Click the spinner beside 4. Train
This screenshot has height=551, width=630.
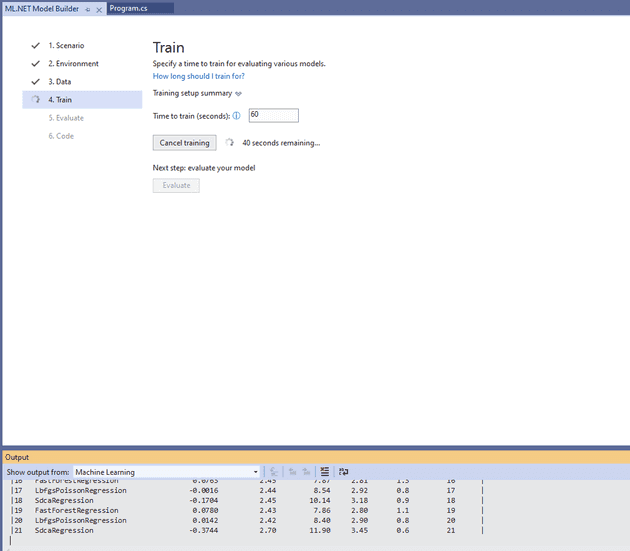pos(36,99)
